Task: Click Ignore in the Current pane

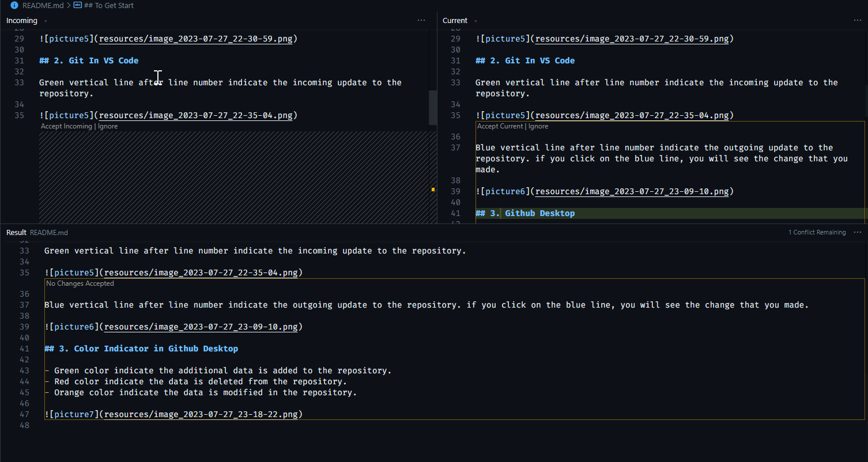Action: click(538, 126)
